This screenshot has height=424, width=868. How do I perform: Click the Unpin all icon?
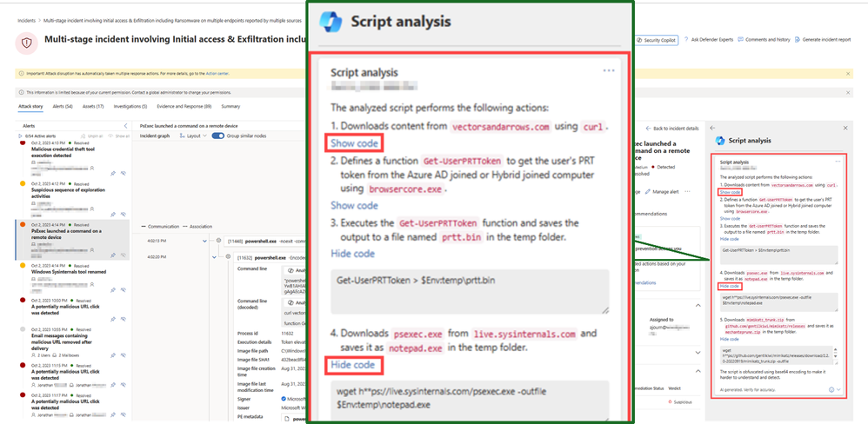coord(83,136)
